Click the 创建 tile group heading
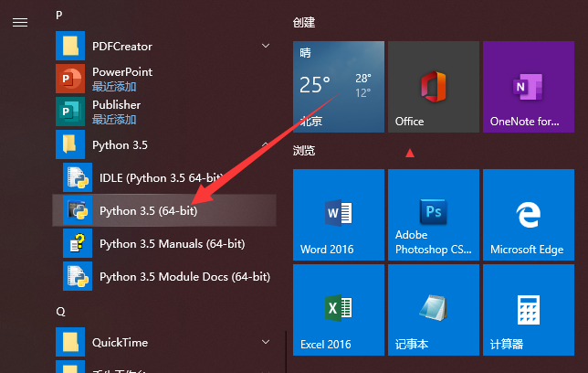Viewport: 588px width, 373px height. tap(304, 23)
